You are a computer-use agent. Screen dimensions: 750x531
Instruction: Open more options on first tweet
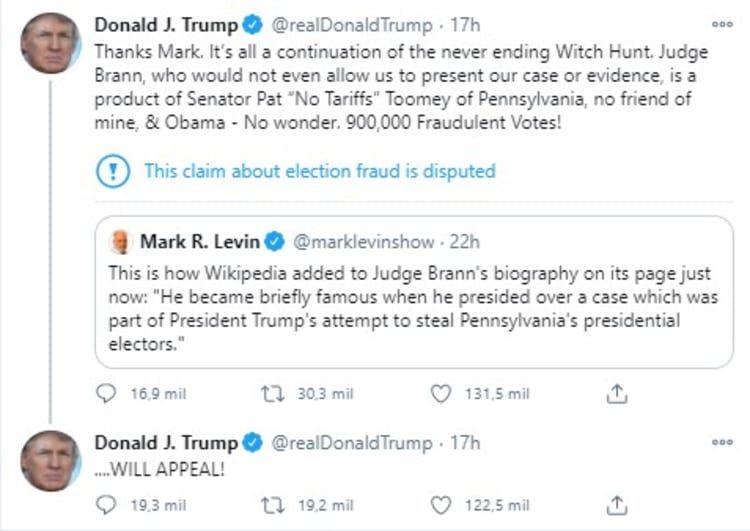click(721, 24)
